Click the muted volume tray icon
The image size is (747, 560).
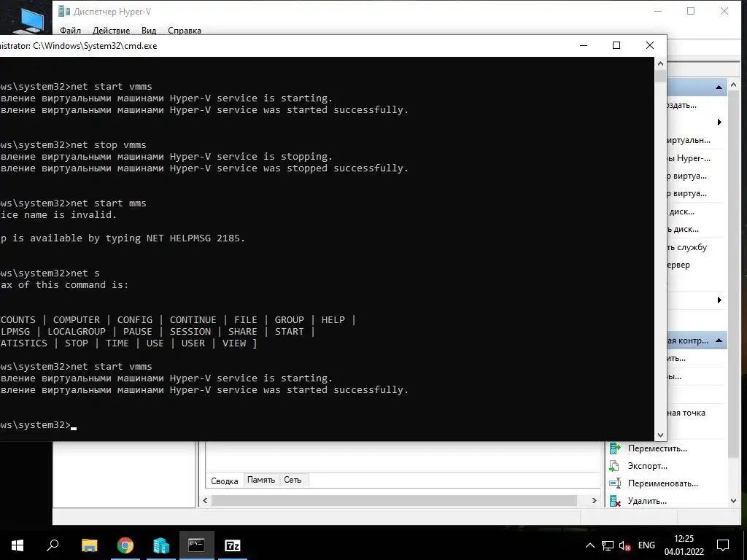(x=624, y=545)
